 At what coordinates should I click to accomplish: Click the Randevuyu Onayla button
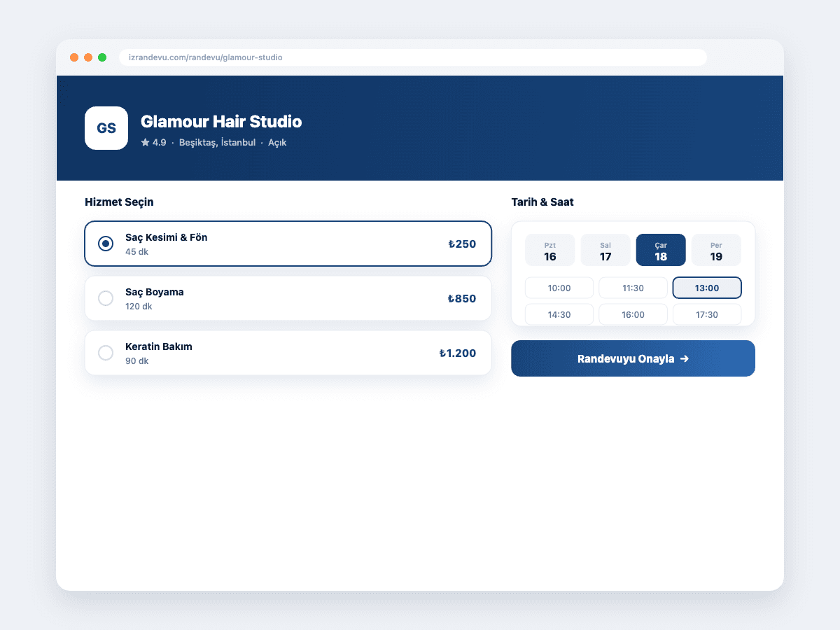click(633, 358)
